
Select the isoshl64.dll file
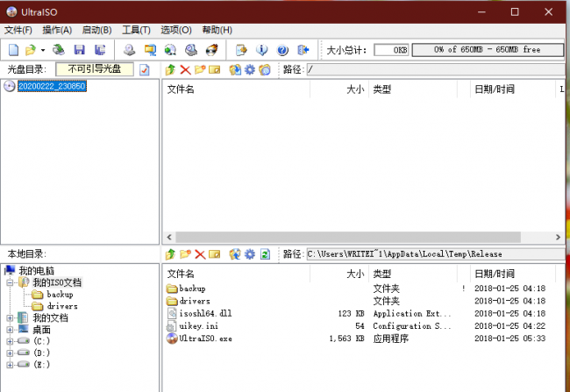pos(205,313)
